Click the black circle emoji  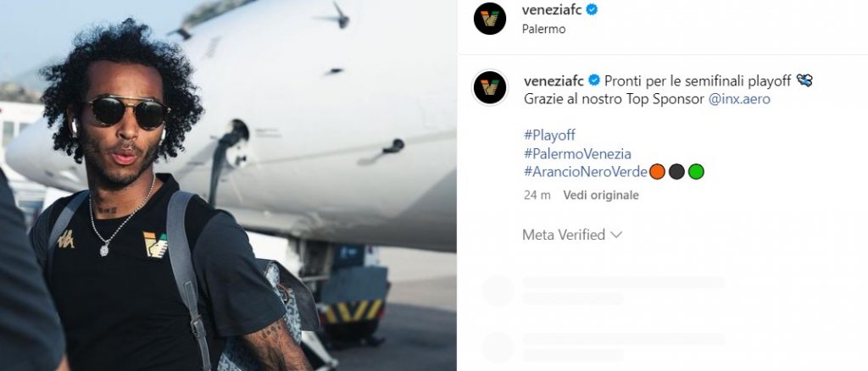[x=676, y=172]
